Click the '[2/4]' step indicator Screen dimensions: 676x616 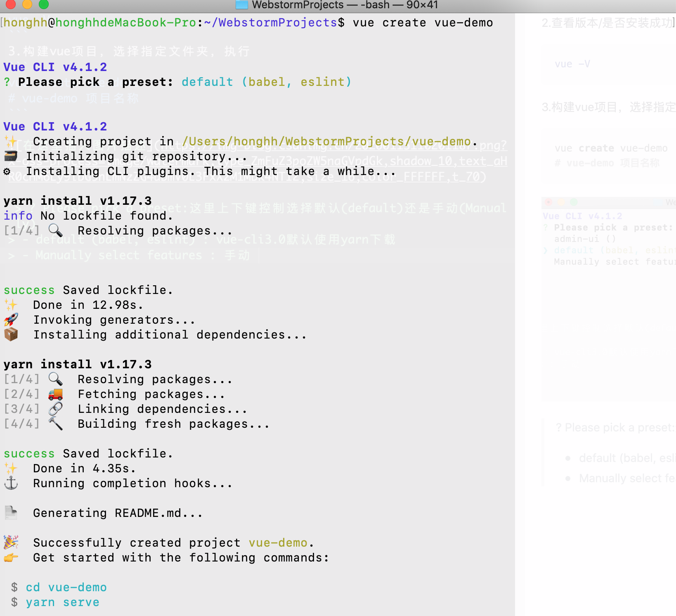(x=22, y=394)
